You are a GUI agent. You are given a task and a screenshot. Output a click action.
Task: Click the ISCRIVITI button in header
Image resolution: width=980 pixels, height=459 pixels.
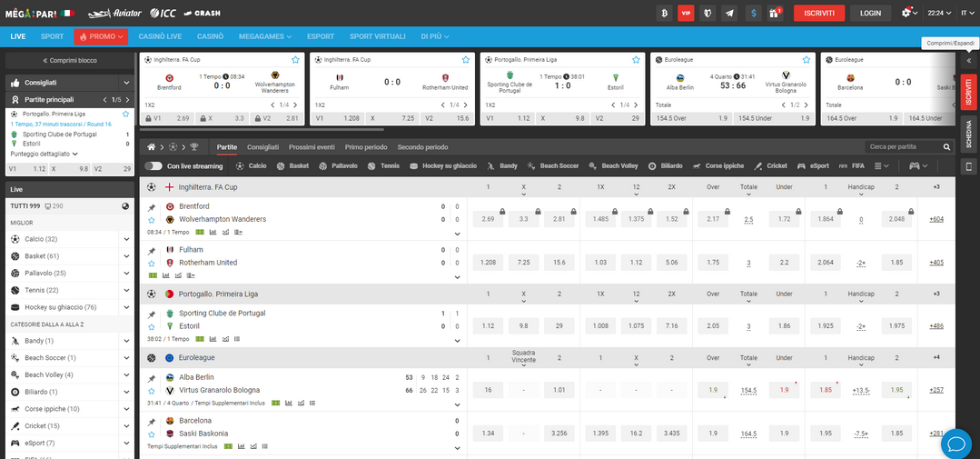[x=819, y=13]
